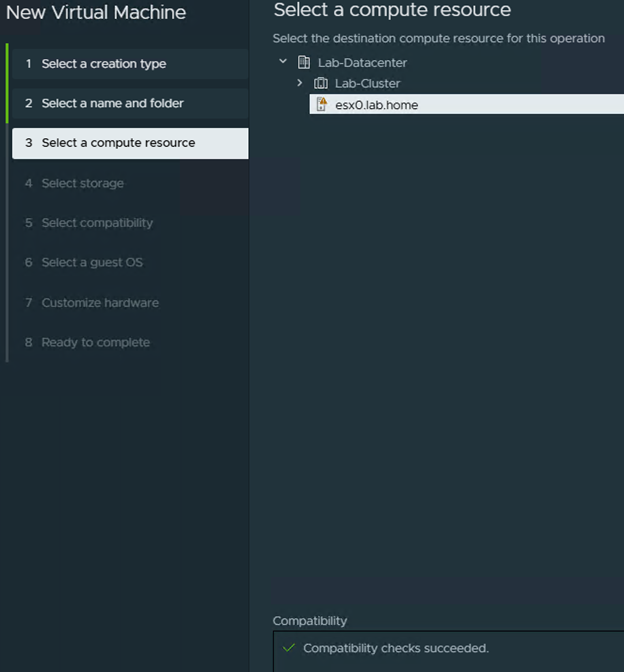Expand the Lab-Cluster tree node
This screenshot has width=624, height=672.
pyautogui.click(x=300, y=83)
